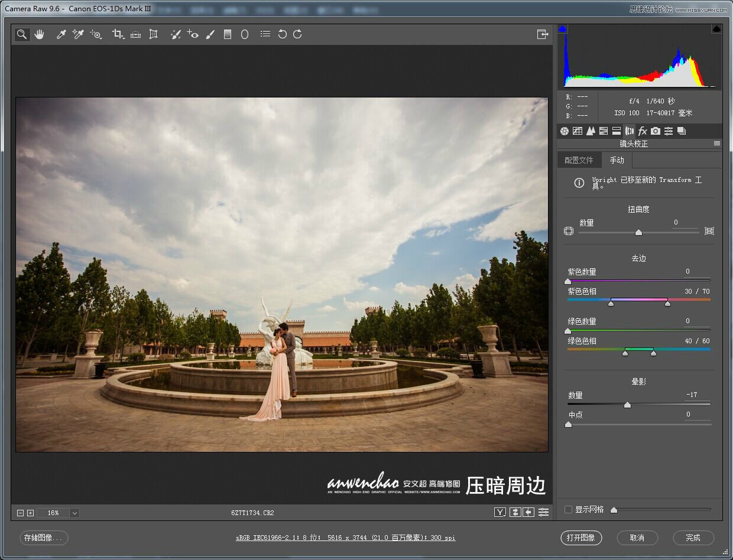733x560 pixels.
Task: Select the Graduated Filter tool
Action: pos(228,34)
